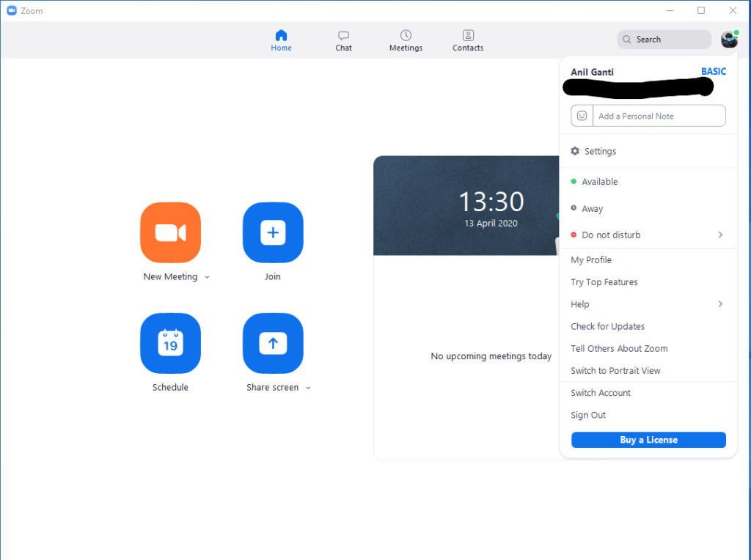Click the Anil Ganti name text
Viewport: 751px width, 560px height.
[x=592, y=73]
